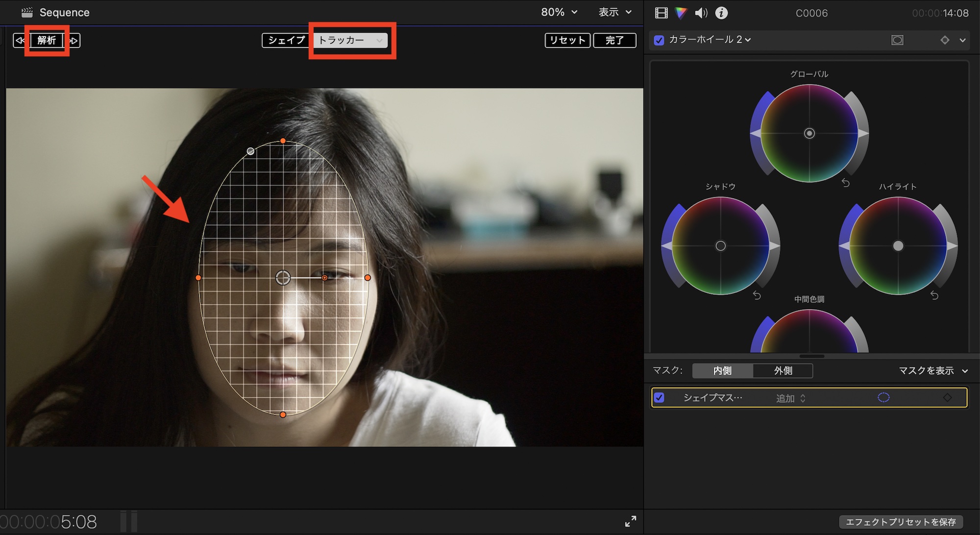Open the 表示 view menu

tap(614, 12)
